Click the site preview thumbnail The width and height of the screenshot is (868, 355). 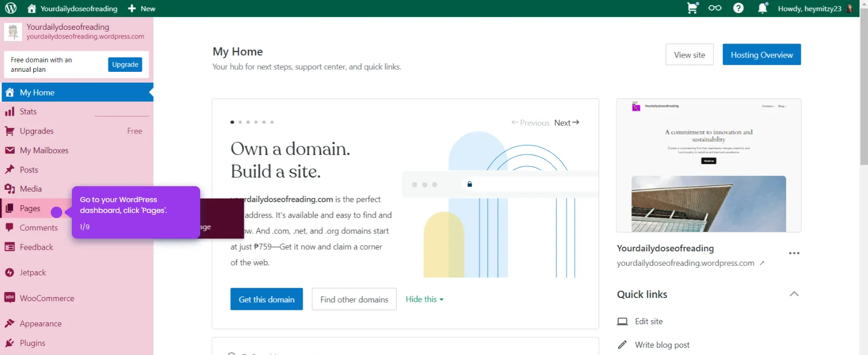point(708,165)
